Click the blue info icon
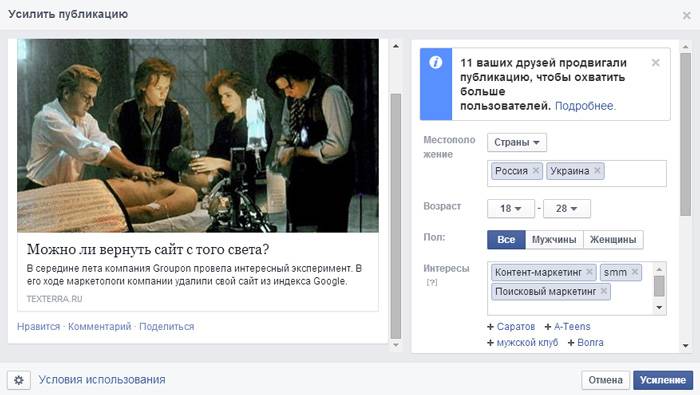The width and height of the screenshot is (700, 395). [436, 62]
